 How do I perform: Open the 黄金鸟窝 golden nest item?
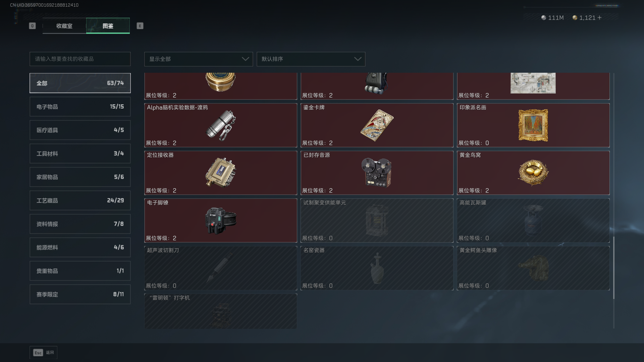(533, 173)
